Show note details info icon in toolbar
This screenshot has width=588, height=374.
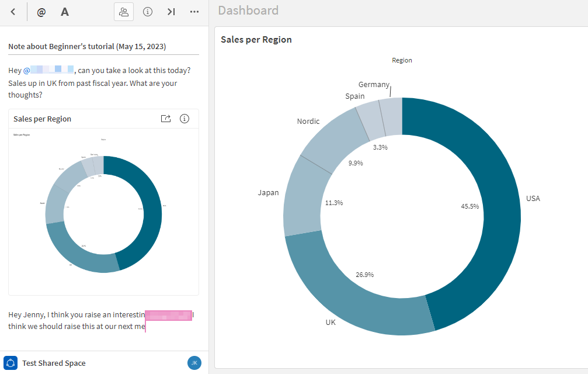click(x=148, y=12)
